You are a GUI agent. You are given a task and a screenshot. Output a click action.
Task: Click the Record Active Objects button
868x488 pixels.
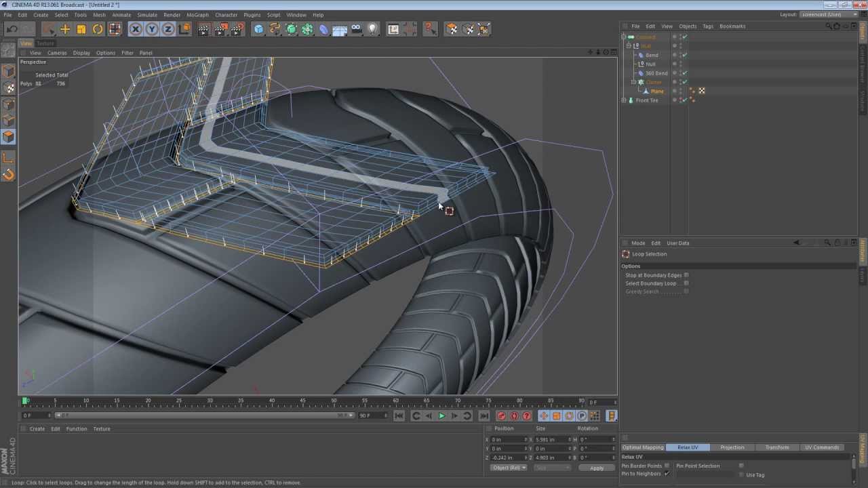(501, 415)
